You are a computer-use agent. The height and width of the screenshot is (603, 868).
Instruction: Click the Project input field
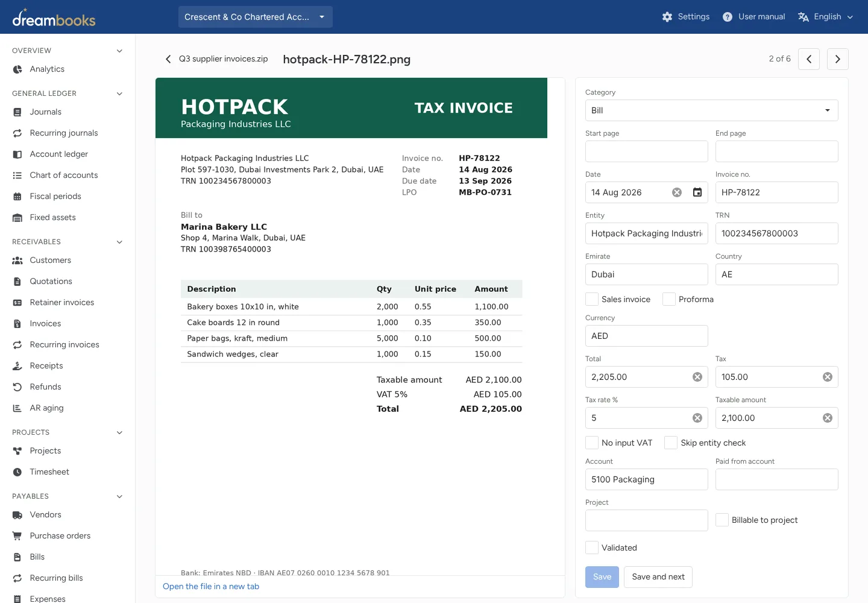[x=647, y=520]
